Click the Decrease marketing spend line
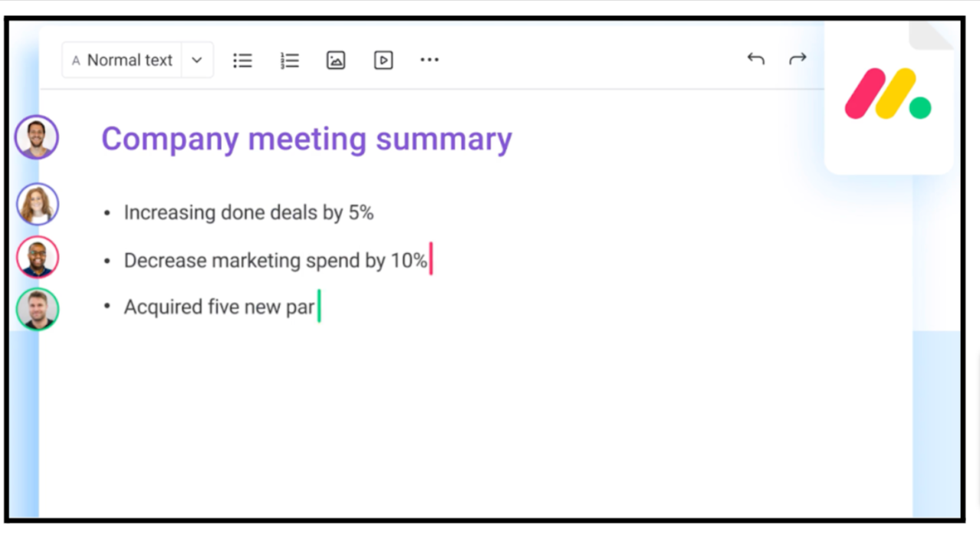The height and width of the screenshot is (548, 980). click(x=275, y=261)
